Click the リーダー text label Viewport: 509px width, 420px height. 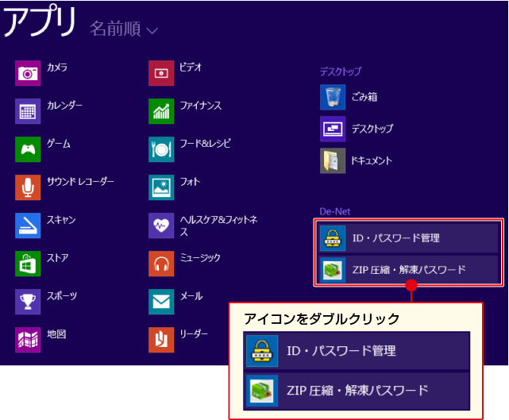click(194, 334)
